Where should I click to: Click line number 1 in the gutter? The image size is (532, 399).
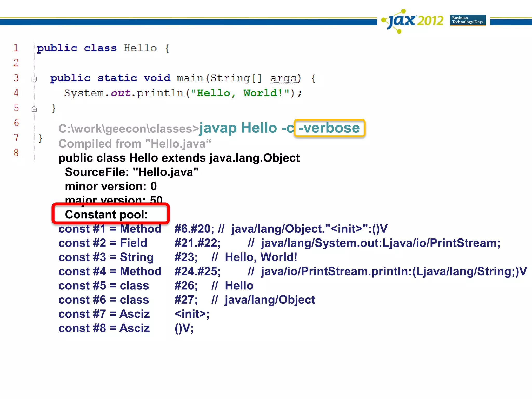click(x=16, y=48)
